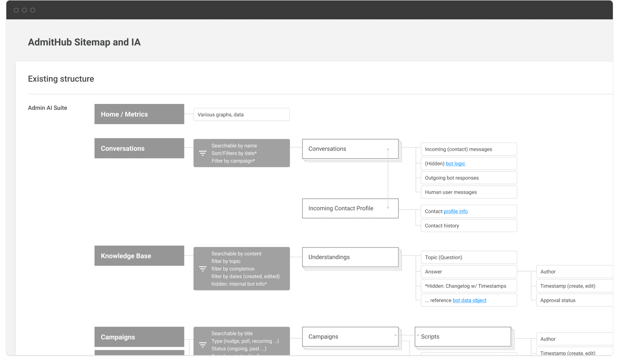Select the Knowledge Base section block
The image size is (620, 364).
click(x=139, y=256)
